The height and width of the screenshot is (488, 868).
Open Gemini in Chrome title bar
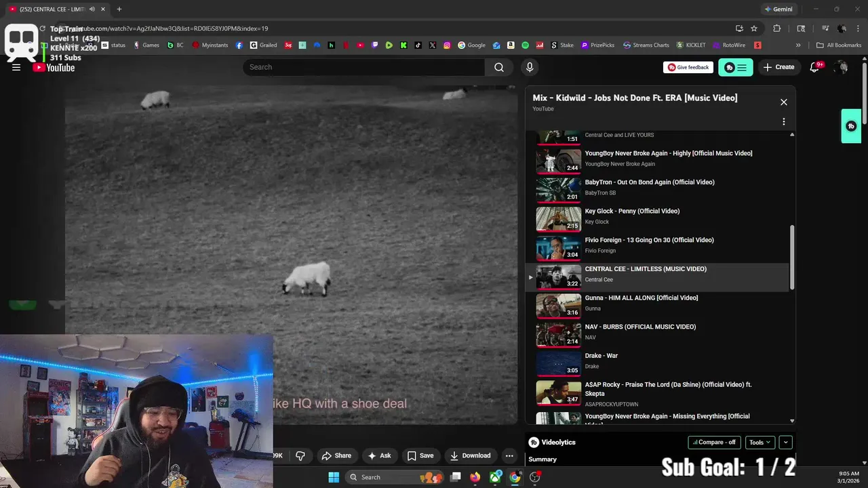click(x=778, y=9)
